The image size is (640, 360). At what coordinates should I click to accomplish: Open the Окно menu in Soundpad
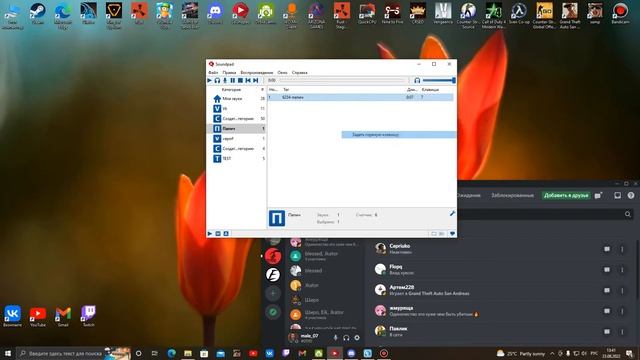coord(282,72)
